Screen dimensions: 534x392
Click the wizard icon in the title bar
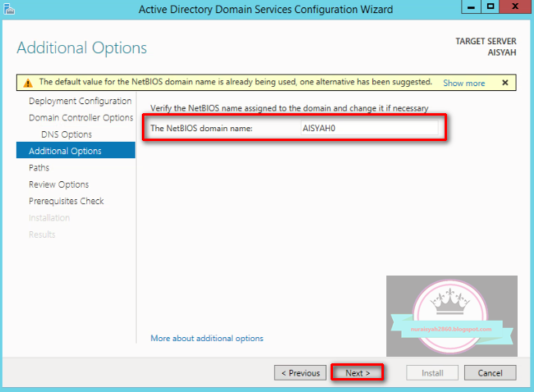tap(9, 9)
